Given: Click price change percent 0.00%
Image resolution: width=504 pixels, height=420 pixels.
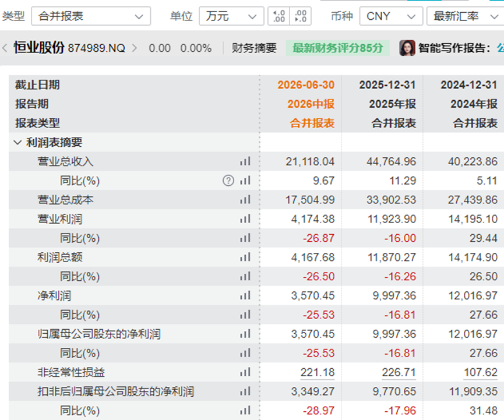Looking at the screenshot, I should point(196,48).
